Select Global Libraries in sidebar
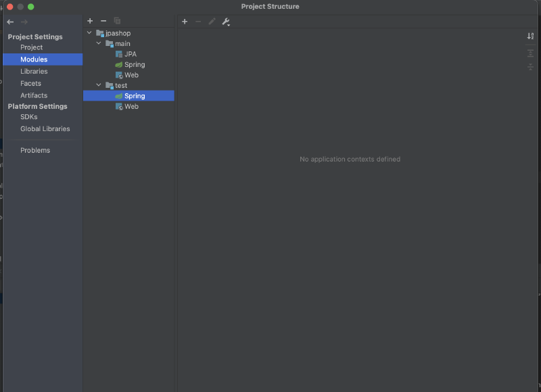541x392 pixels. (45, 128)
